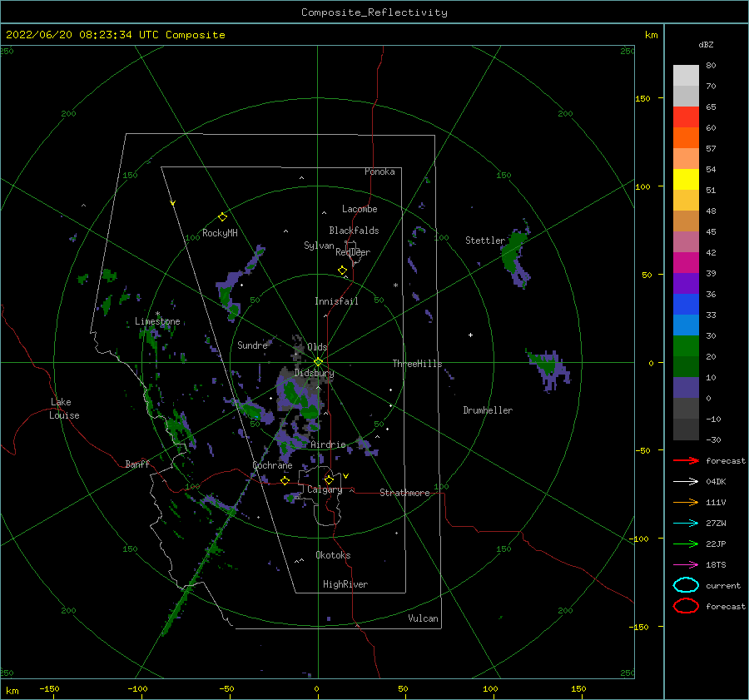Click the magenta 18TS arrow legend icon
Screen dimensions: 749x700
pyautogui.click(x=686, y=565)
